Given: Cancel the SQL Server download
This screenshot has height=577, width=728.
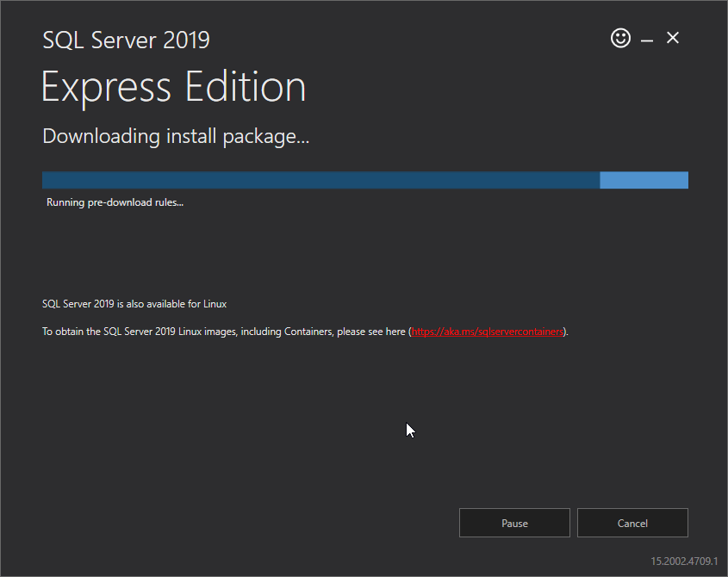Looking at the screenshot, I should (632, 523).
